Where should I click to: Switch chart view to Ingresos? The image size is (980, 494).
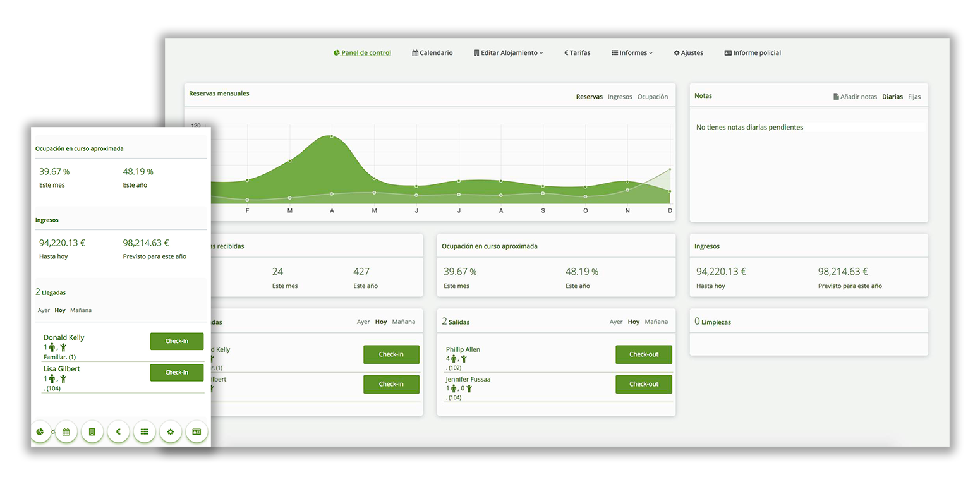coord(620,97)
